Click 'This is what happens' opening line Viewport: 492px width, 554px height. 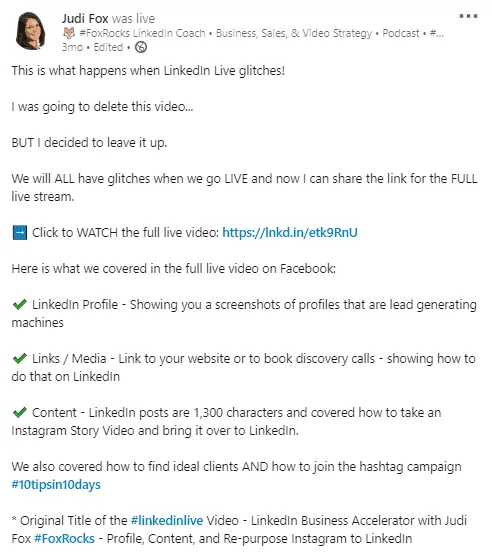pyautogui.click(x=148, y=70)
